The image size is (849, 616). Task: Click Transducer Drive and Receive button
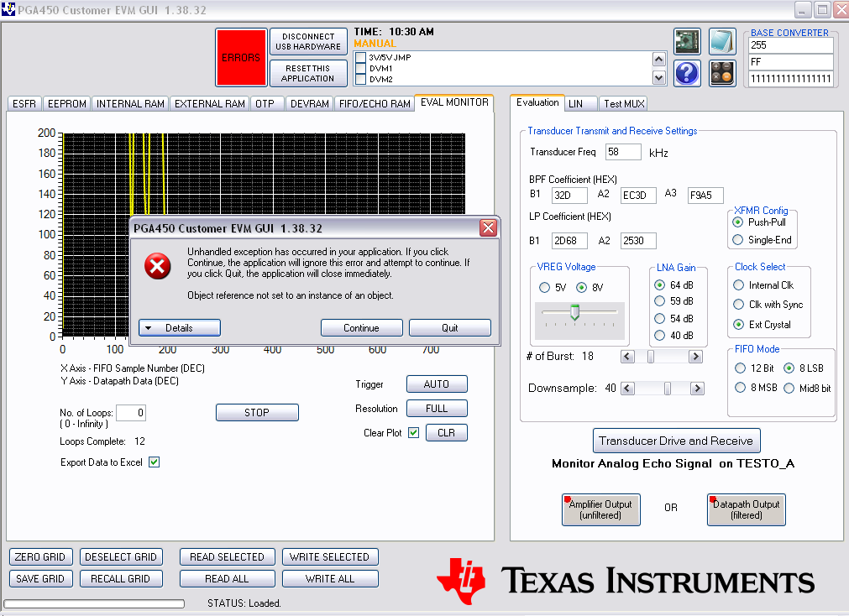click(x=676, y=441)
